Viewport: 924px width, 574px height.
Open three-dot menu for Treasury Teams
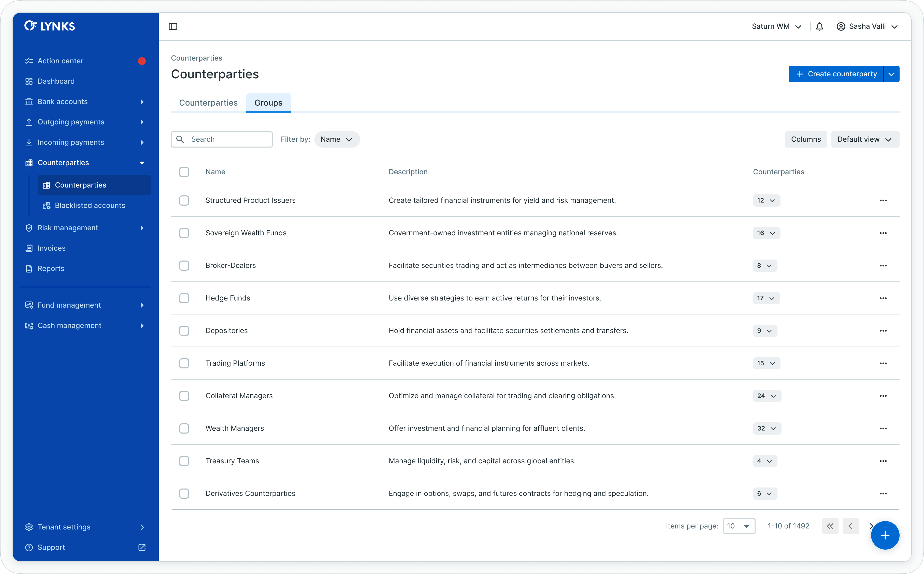pos(883,461)
